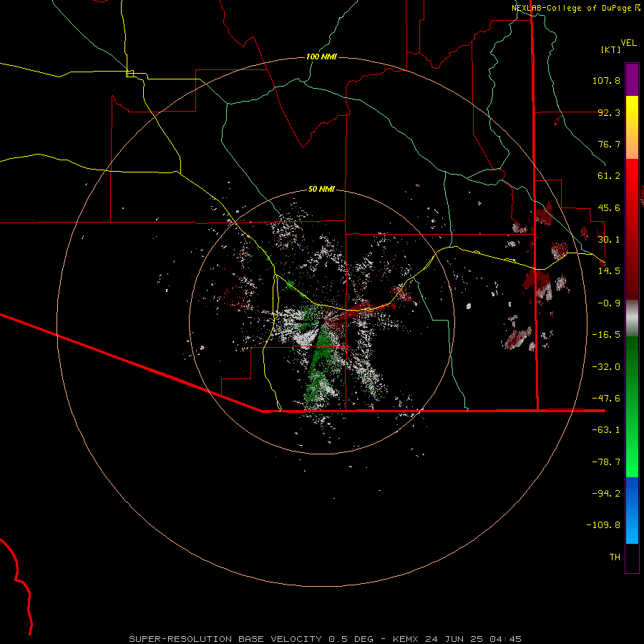The height and width of the screenshot is (644, 644).
Task: Select the -0.9 velocity scale value
Action: coord(609,303)
